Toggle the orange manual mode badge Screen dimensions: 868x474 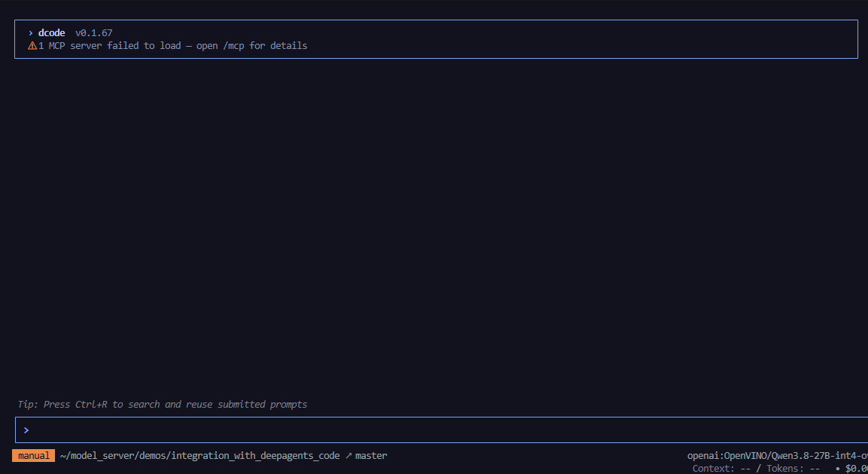[33, 456]
